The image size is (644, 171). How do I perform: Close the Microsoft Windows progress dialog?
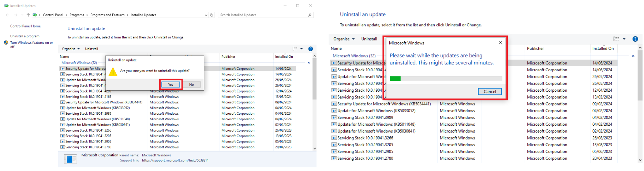point(500,43)
